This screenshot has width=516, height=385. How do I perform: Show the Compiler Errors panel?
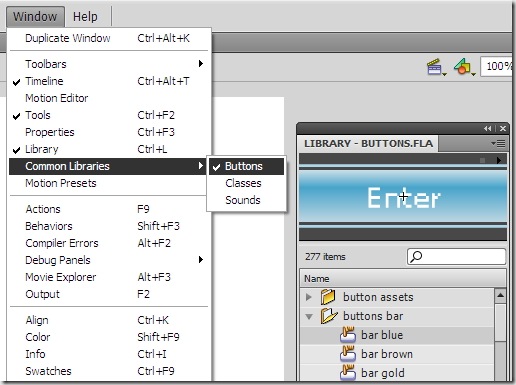coord(109,243)
